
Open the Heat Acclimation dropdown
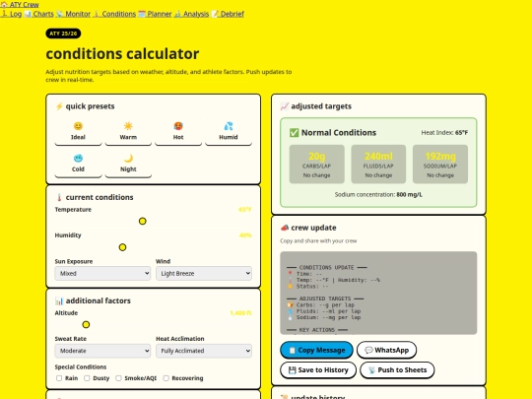[204, 351]
